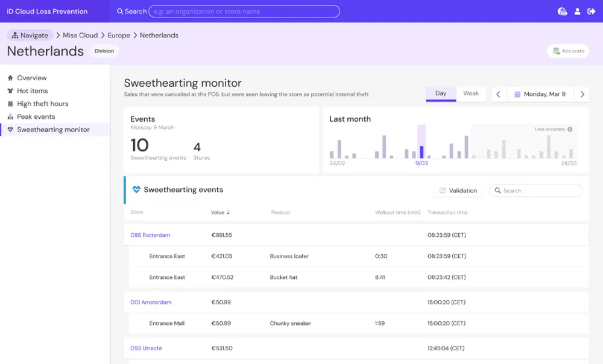
Task: Click the Entrance Mall cell
Action: 167,324
